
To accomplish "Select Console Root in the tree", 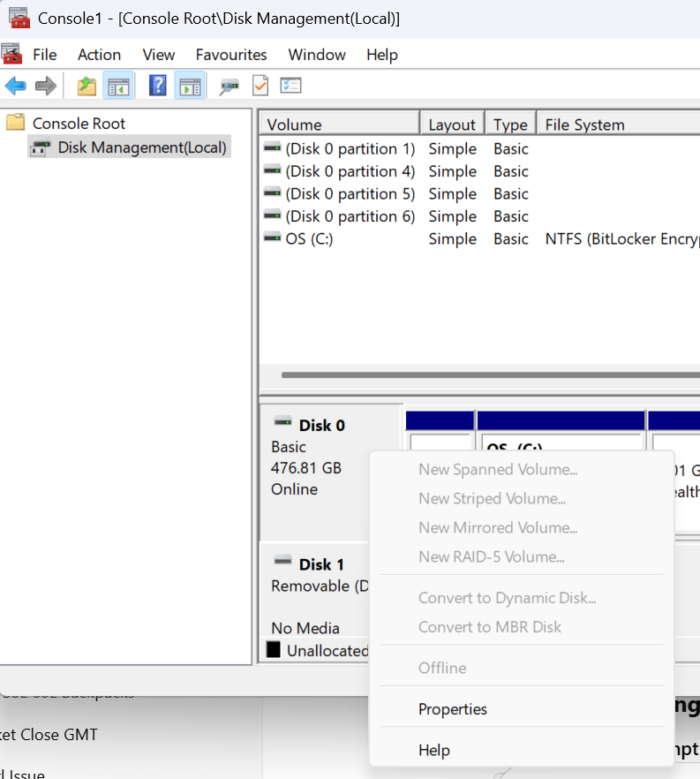I will 79,124.
